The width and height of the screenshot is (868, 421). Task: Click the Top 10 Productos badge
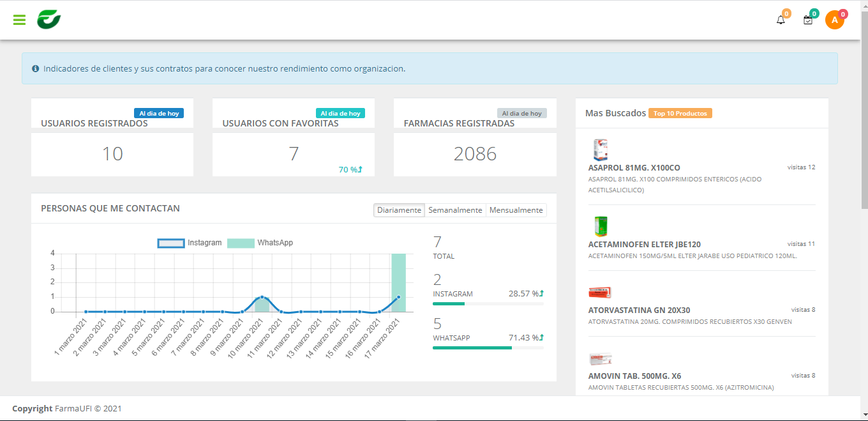coord(680,113)
